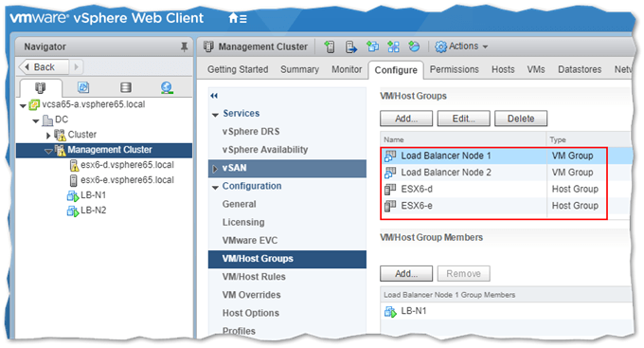Collapse the Services section
Screen dimensions: 644x348
[215, 115]
